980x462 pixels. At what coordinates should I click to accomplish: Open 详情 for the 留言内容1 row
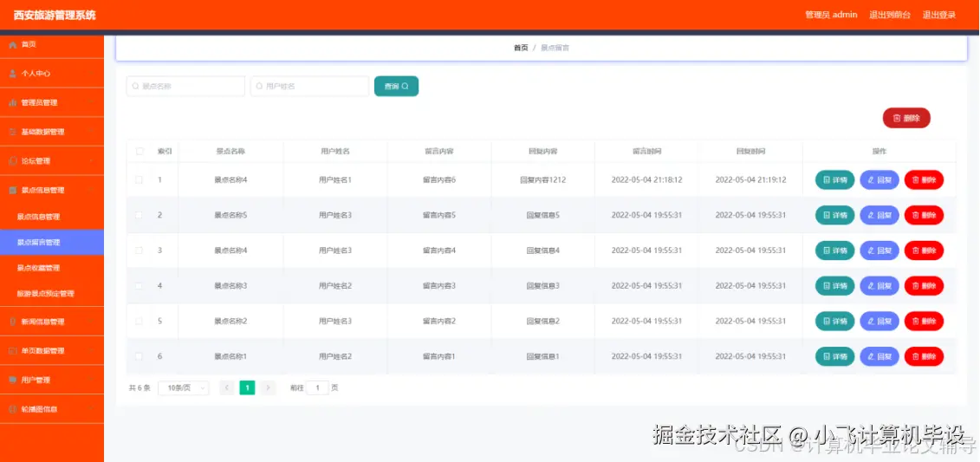click(x=835, y=356)
